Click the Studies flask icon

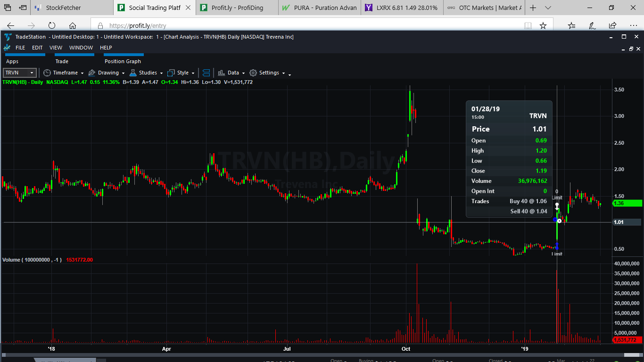(133, 73)
